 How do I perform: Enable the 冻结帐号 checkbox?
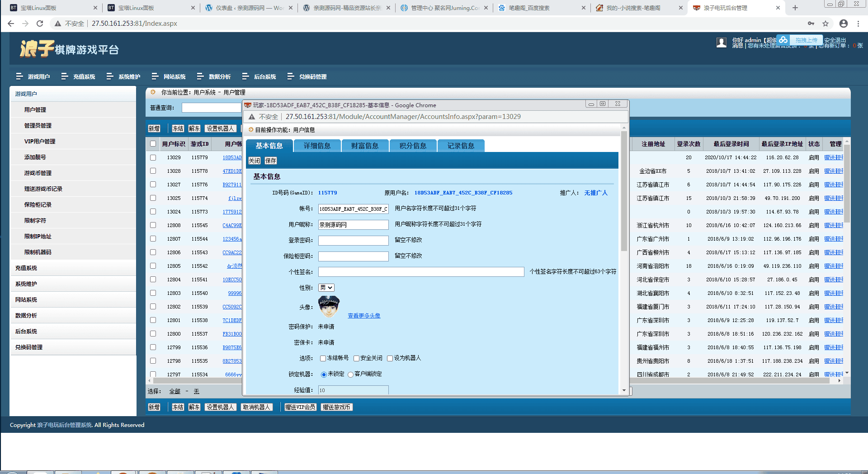click(323, 358)
